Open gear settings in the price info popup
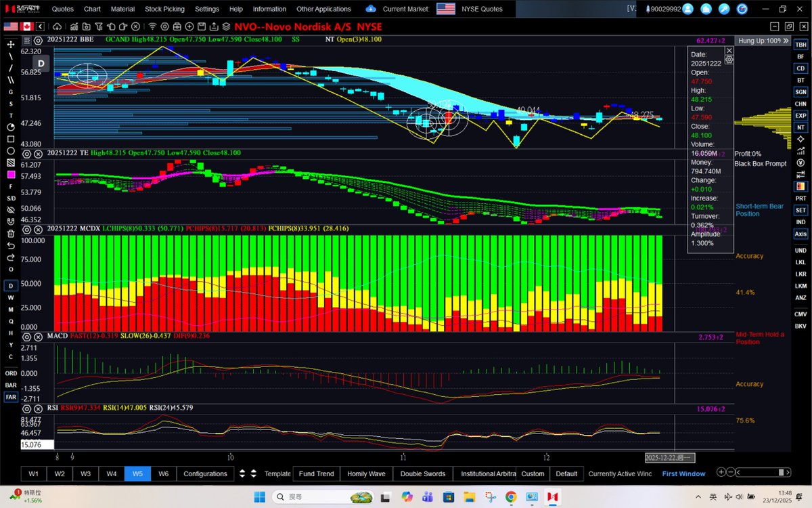Image resolution: width=812 pixels, height=508 pixels. (x=729, y=60)
